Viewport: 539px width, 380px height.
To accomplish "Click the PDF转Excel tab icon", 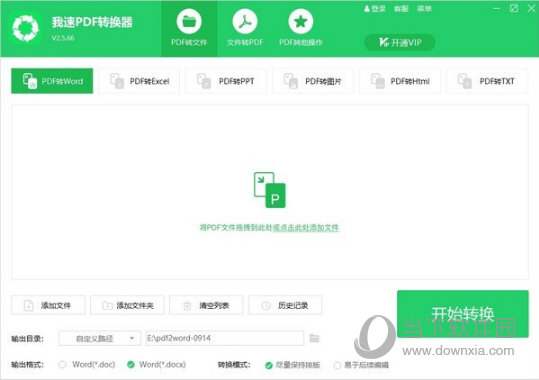I will pyautogui.click(x=117, y=81).
